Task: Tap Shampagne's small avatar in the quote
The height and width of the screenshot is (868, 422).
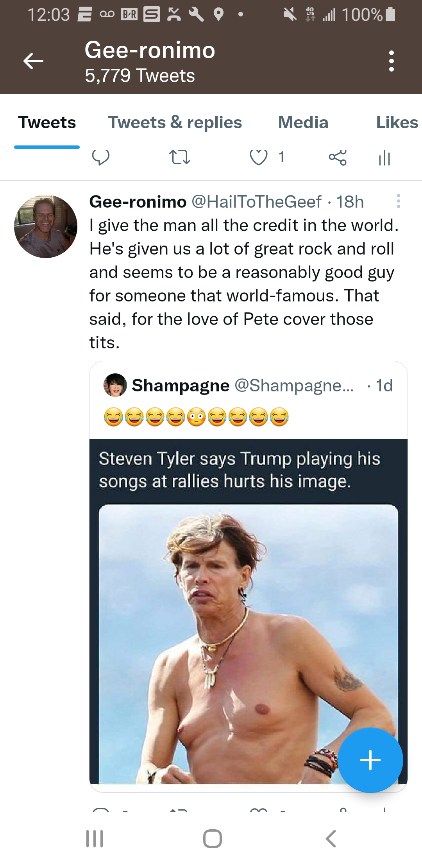Action: (x=115, y=385)
